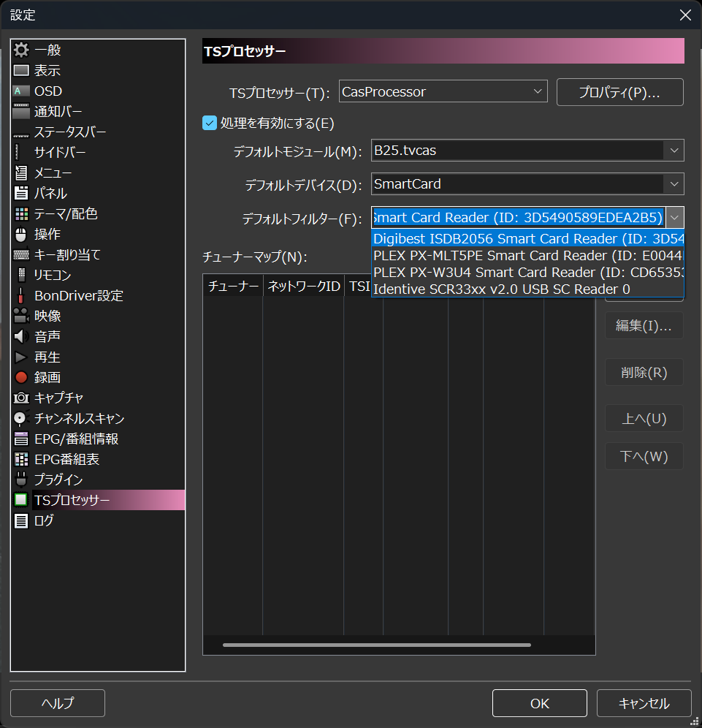Open the TSプロセッサー CasProcessor dropdown
This screenshot has width=702, height=728.
[443, 91]
